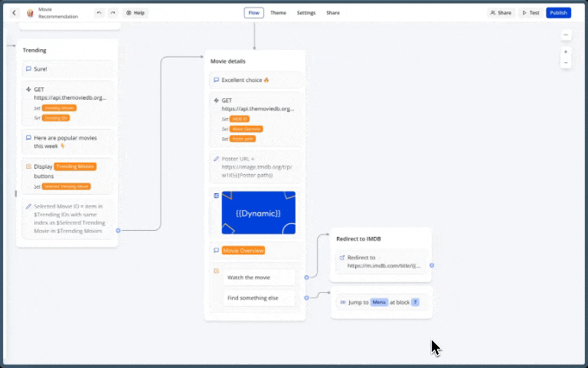The height and width of the screenshot is (368, 588).
Task: Click the Publish button
Action: click(x=558, y=13)
